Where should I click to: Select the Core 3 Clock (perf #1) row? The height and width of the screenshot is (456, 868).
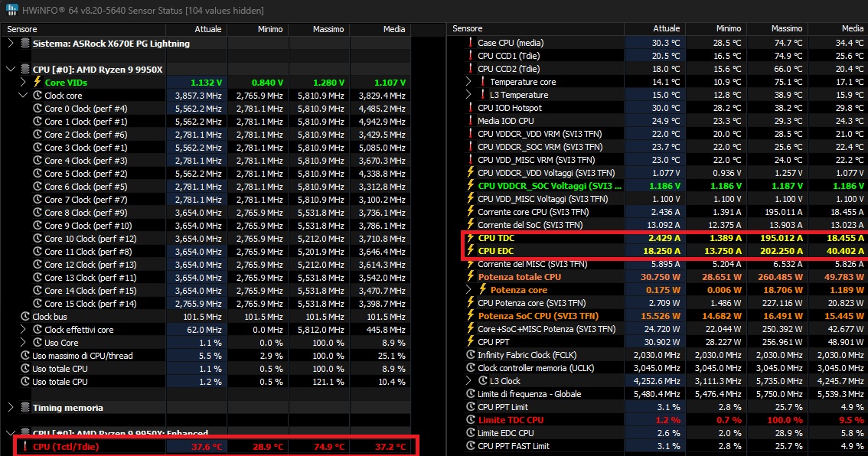[206, 147]
